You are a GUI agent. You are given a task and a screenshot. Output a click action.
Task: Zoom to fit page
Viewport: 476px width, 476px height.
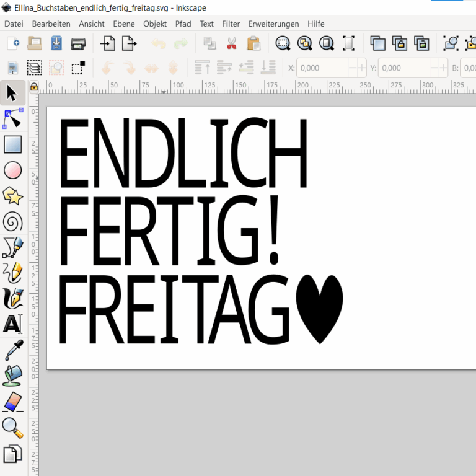pyautogui.click(x=327, y=43)
